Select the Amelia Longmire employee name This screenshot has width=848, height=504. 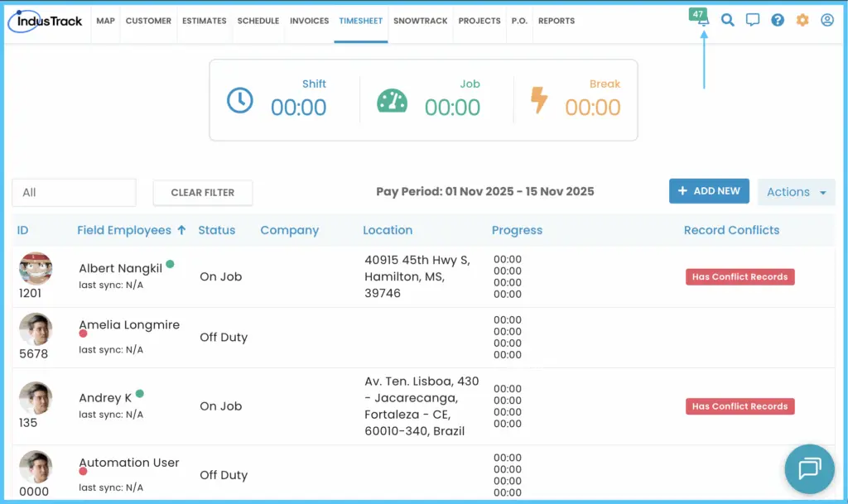click(x=129, y=324)
